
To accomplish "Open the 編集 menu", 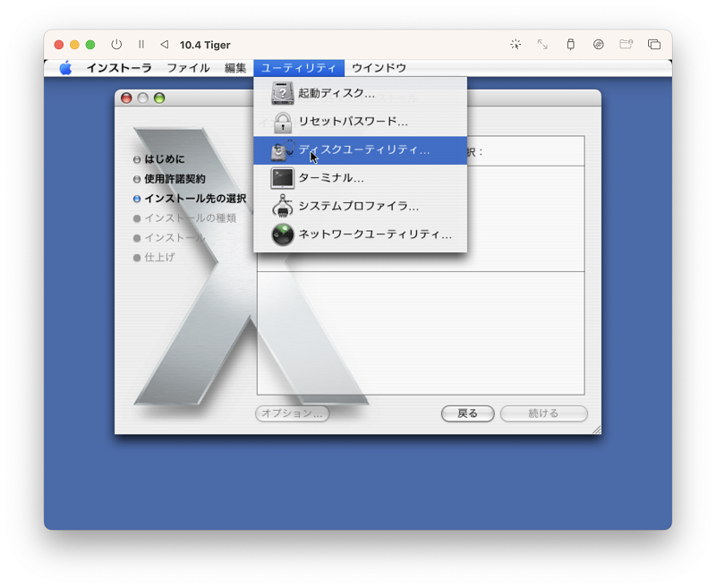I will 235,68.
